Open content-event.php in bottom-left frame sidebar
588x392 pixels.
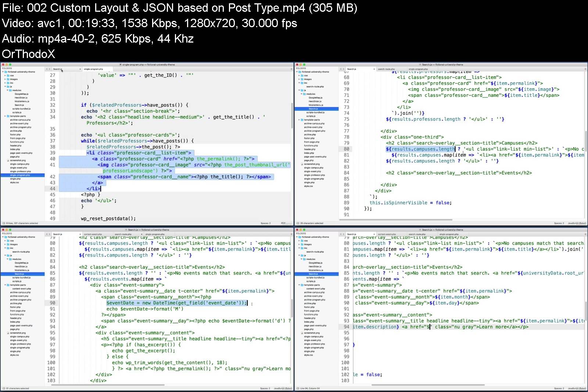(22, 288)
